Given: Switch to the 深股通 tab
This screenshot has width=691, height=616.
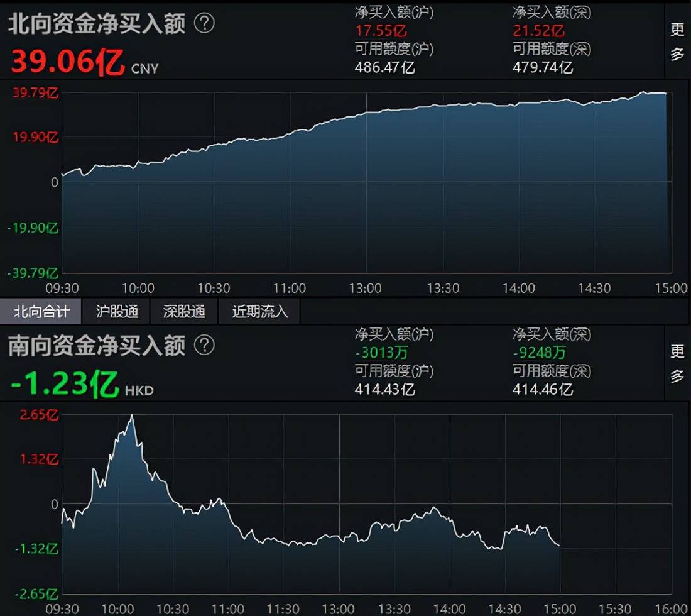Looking at the screenshot, I should [x=184, y=311].
